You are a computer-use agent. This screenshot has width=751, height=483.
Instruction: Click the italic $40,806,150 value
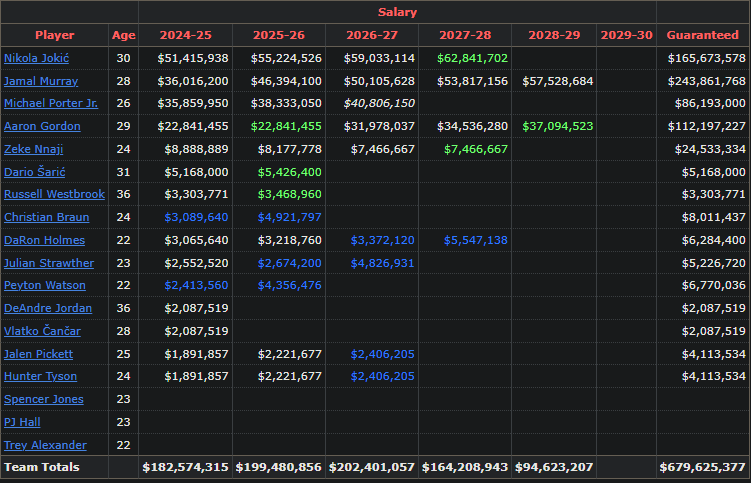[379, 104]
